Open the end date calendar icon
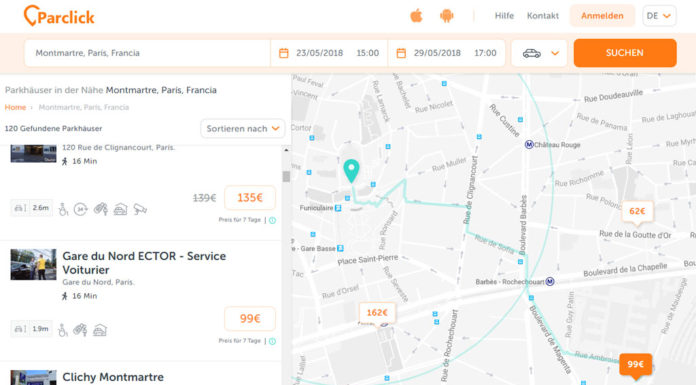Viewport: 696px width, 385px height. coord(401,53)
